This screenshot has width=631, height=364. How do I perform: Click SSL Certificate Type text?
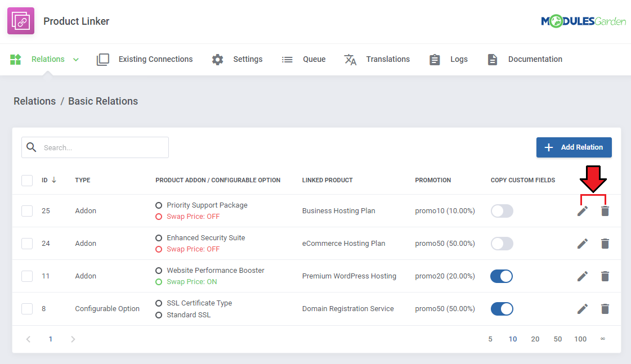pos(199,303)
